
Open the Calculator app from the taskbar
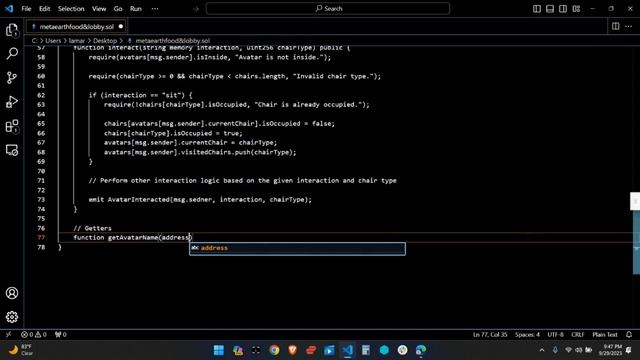tap(366, 350)
